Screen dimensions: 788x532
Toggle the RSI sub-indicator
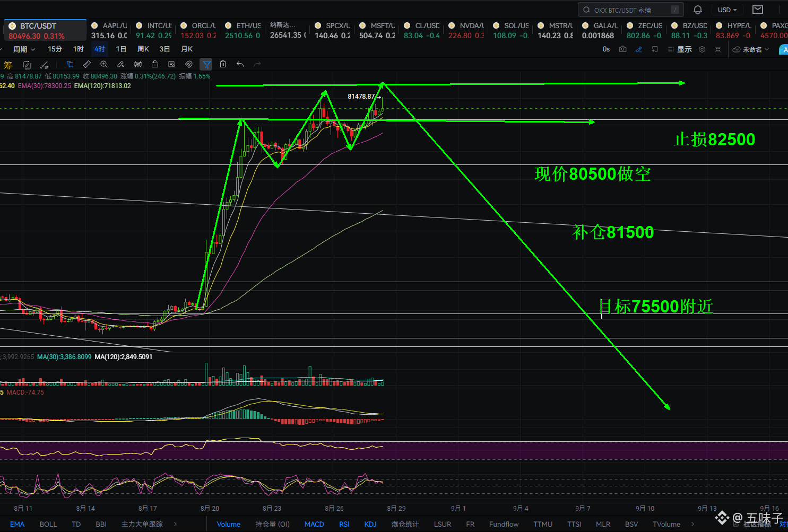coord(344,524)
